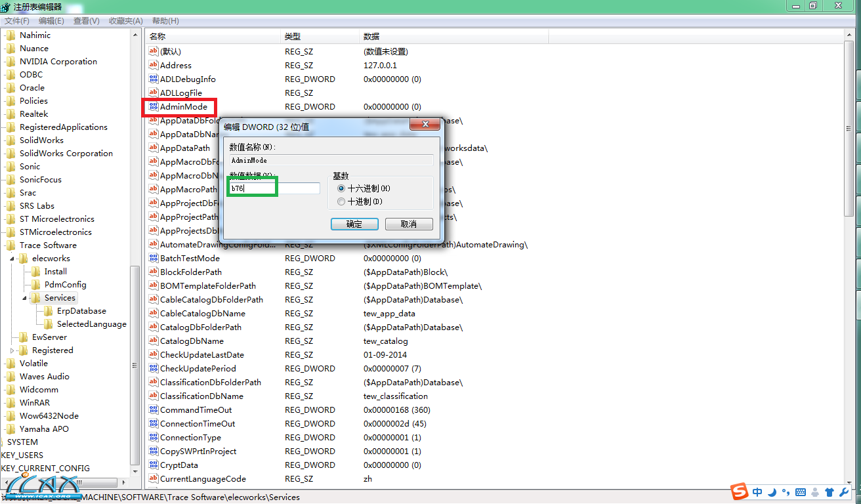This screenshot has height=504, width=861.
Task: Select the RegisteredApplications key
Action: (x=64, y=127)
